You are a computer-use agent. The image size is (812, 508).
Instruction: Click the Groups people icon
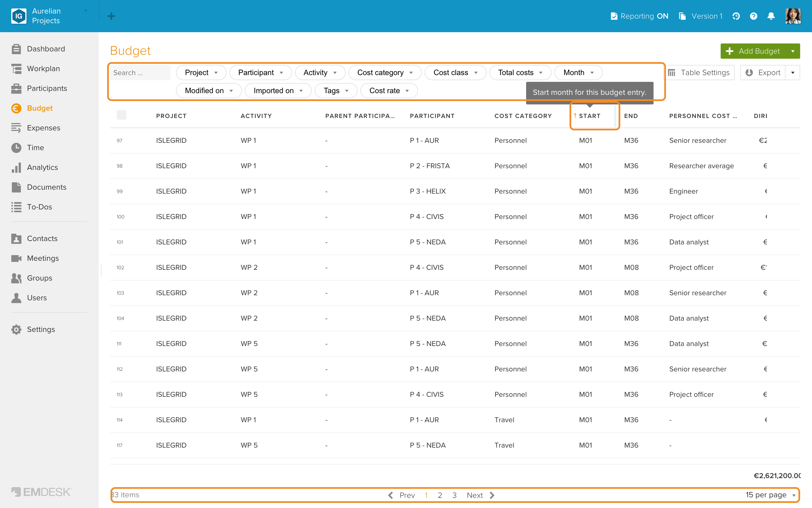[x=16, y=278]
